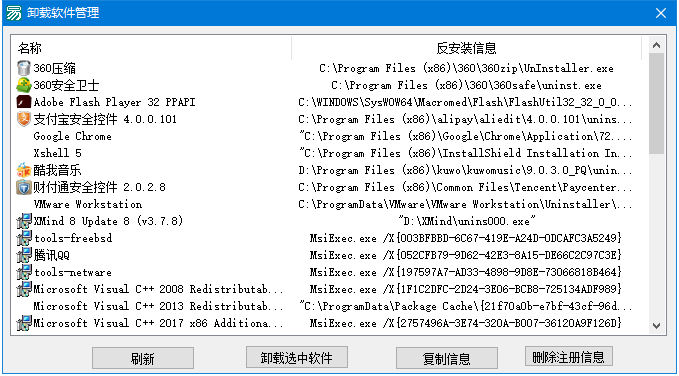Click the 复制信息 button
Image resolution: width=679 pixels, height=376 pixels.
446,359
